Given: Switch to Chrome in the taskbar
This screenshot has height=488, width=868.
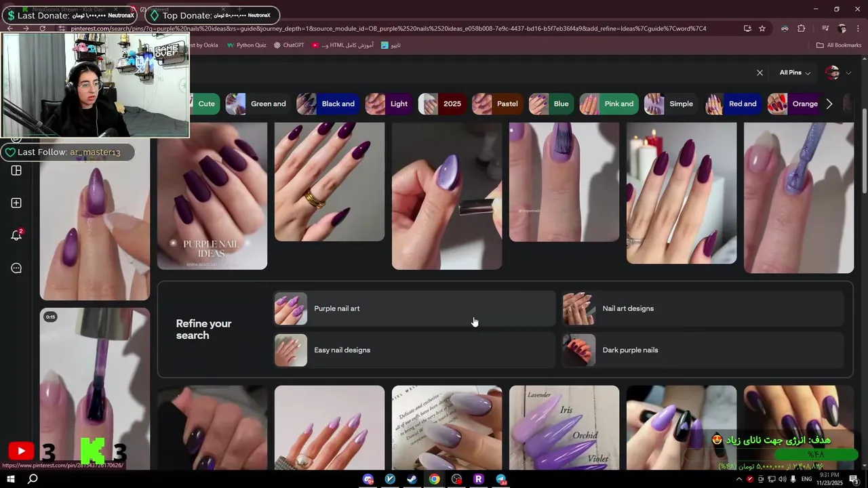Looking at the screenshot, I should pos(434,479).
